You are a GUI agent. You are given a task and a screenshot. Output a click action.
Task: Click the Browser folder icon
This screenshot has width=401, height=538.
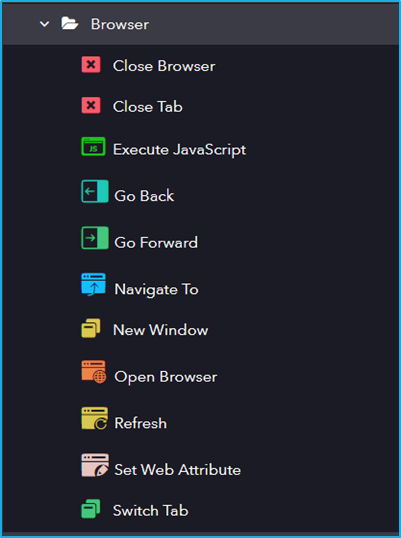pos(70,24)
